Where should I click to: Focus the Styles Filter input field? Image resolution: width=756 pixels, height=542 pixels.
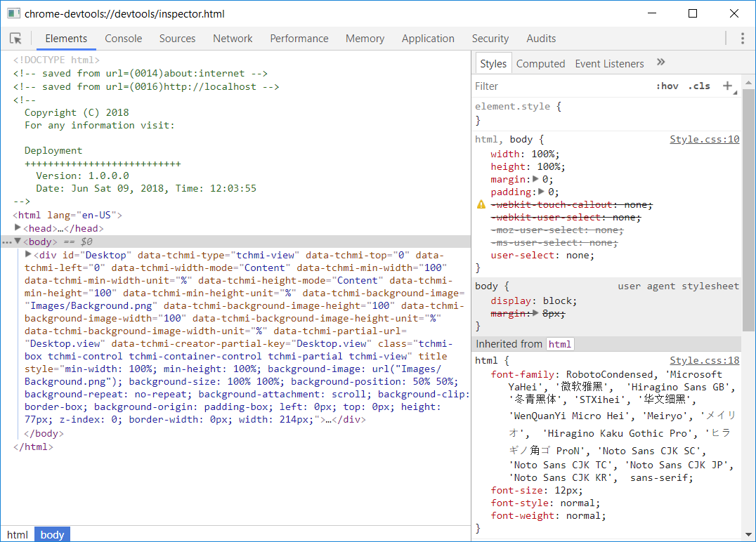pyautogui.click(x=561, y=86)
